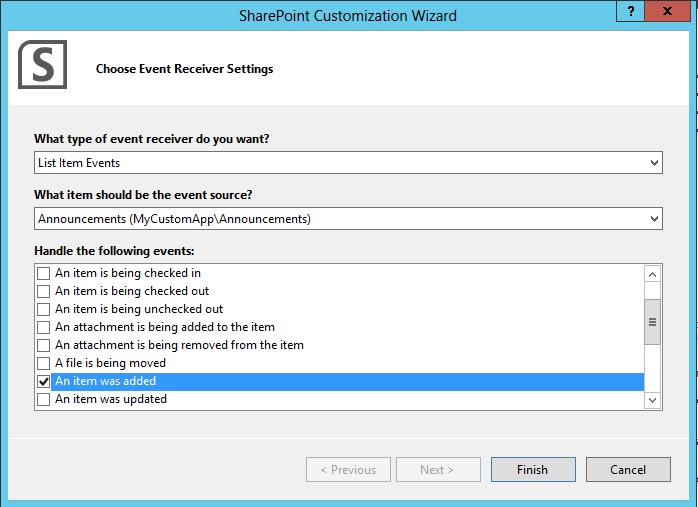Select 'An attachment is being added' row text

coord(165,327)
